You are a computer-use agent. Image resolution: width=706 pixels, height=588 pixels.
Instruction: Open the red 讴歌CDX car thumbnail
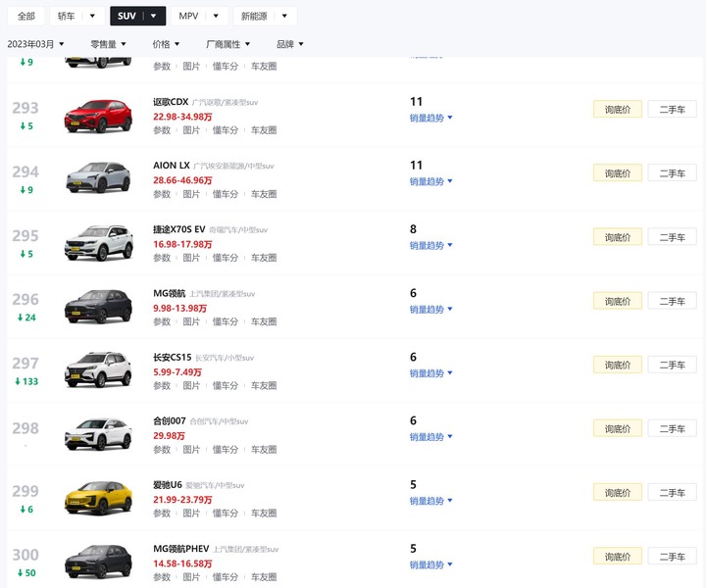pos(98,116)
